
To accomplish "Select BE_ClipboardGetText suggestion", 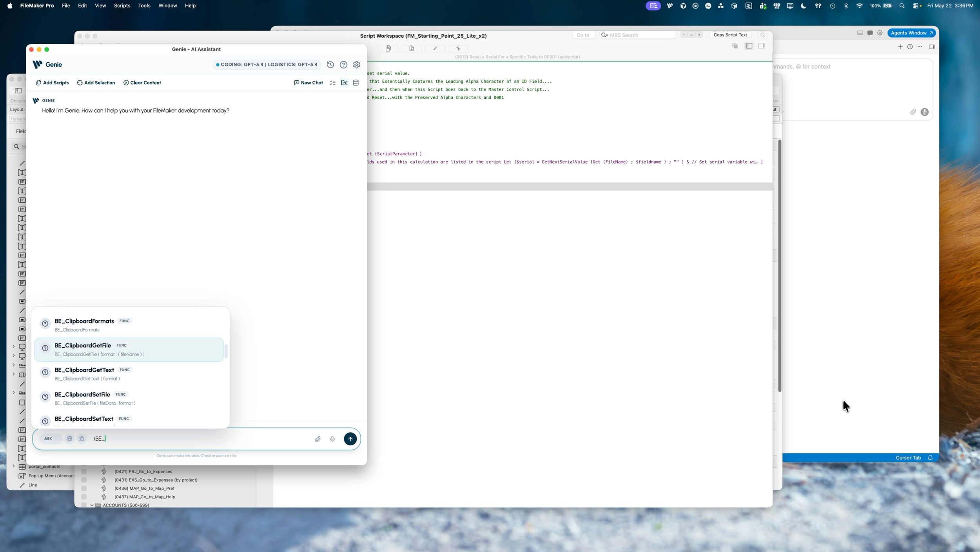I will click(129, 374).
